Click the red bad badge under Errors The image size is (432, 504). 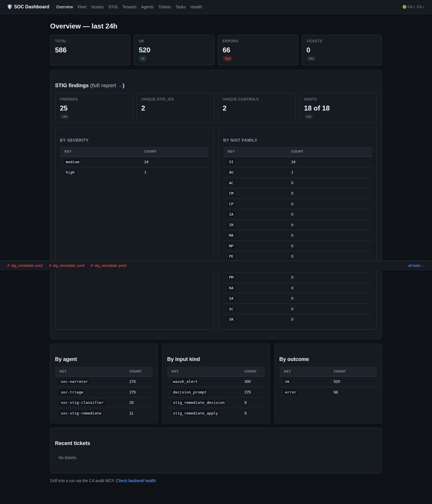(228, 58)
